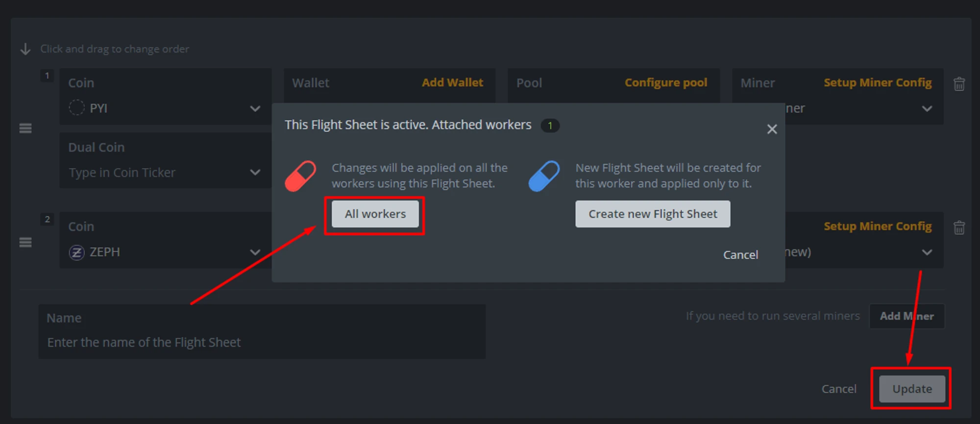Click the Configure pool link
The height and width of the screenshot is (424, 980).
pyautogui.click(x=665, y=83)
